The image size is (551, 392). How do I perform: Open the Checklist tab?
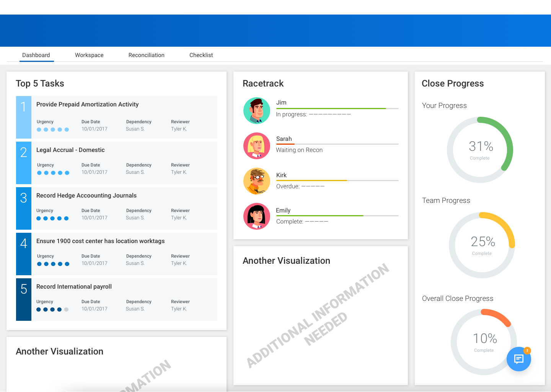point(201,55)
